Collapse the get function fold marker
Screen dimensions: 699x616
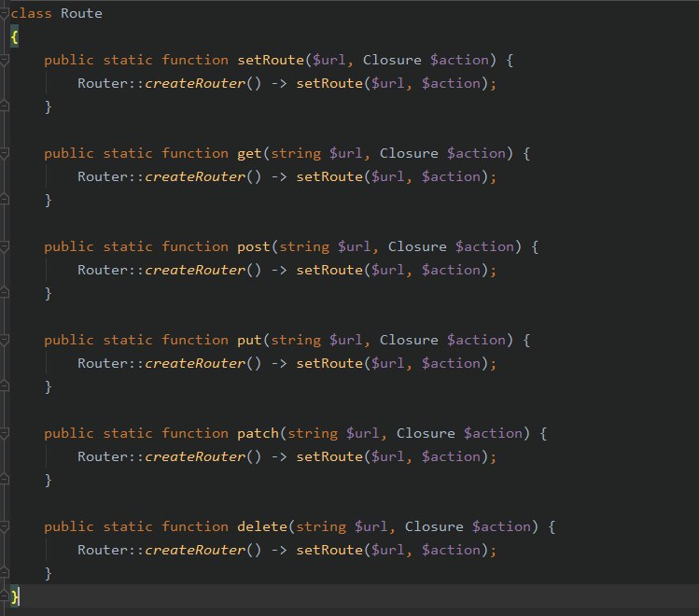click(4, 154)
